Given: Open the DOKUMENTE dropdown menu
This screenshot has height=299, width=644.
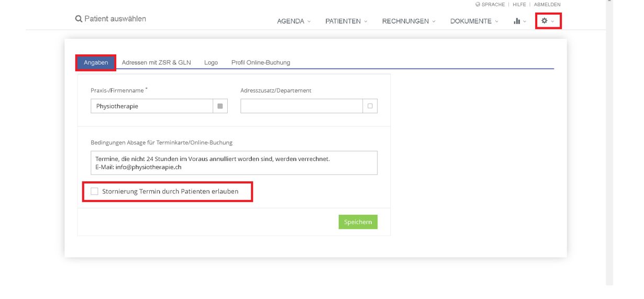Looking at the screenshot, I should pyautogui.click(x=474, y=21).
